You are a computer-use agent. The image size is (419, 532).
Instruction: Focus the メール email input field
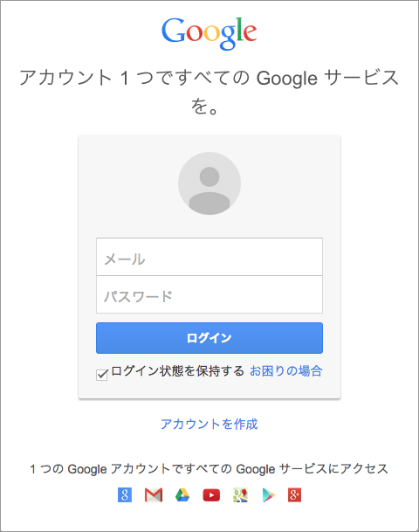pos(209,257)
